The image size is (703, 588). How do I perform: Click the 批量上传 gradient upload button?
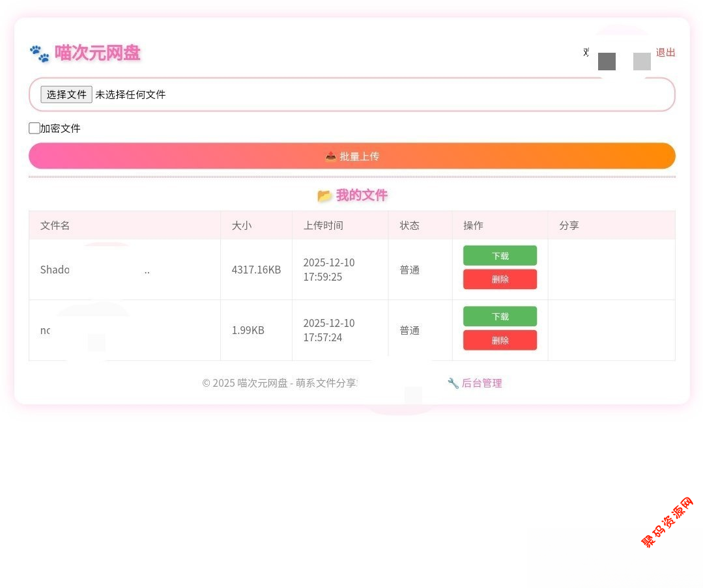352,156
